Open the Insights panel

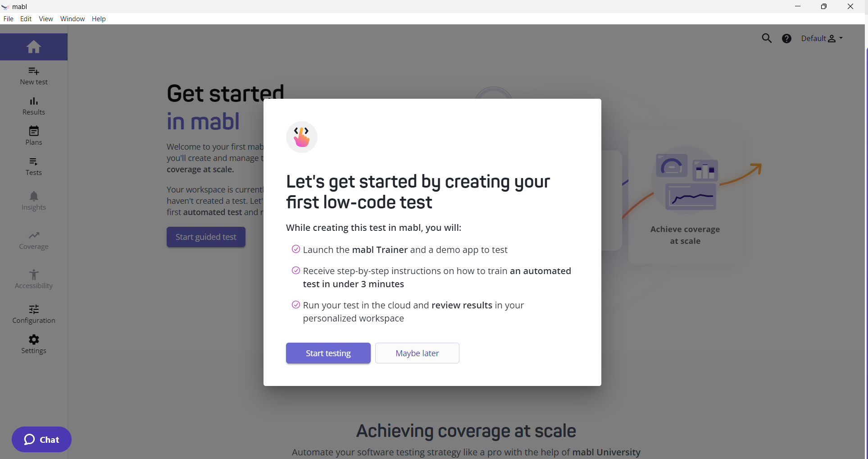pos(33,200)
